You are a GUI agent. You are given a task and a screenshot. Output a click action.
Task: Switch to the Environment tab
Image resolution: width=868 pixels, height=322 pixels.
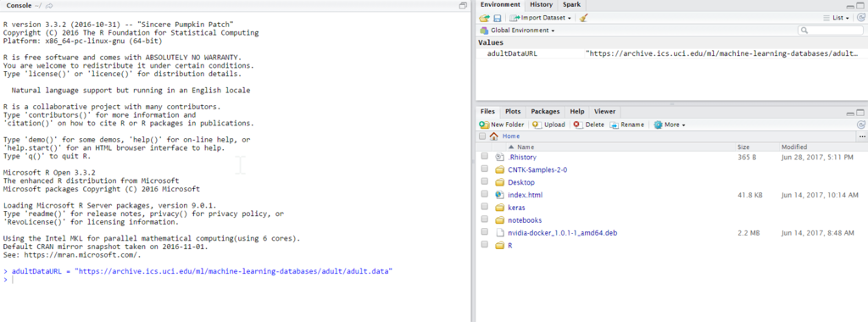[500, 4]
